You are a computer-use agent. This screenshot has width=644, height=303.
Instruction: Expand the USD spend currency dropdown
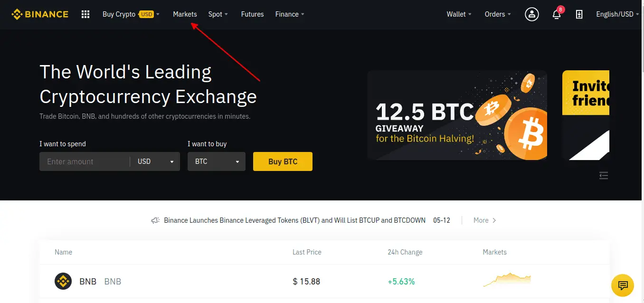click(156, 161)
